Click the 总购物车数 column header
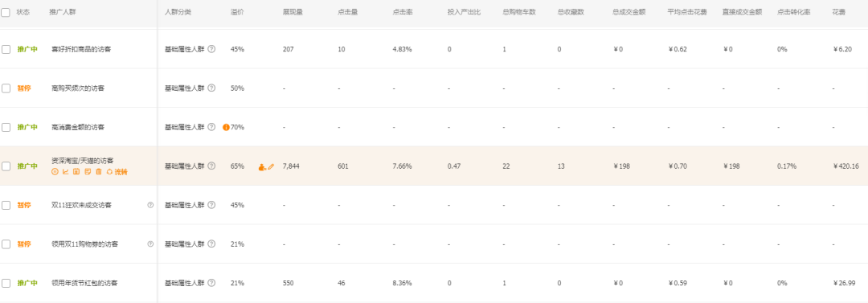Image resolution: width=868 pixels, height=303 pixels. pyautogui.click(x=519, y=11)
